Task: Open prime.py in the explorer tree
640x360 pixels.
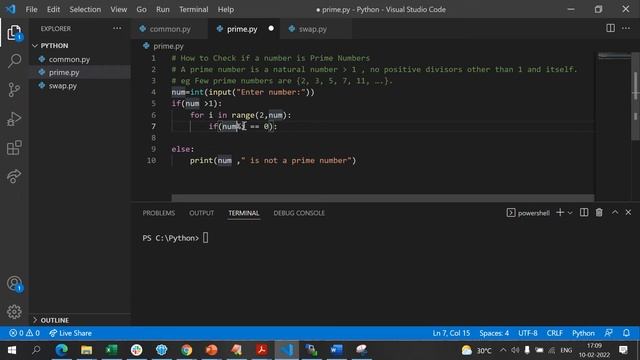Action: coord(80,72)
